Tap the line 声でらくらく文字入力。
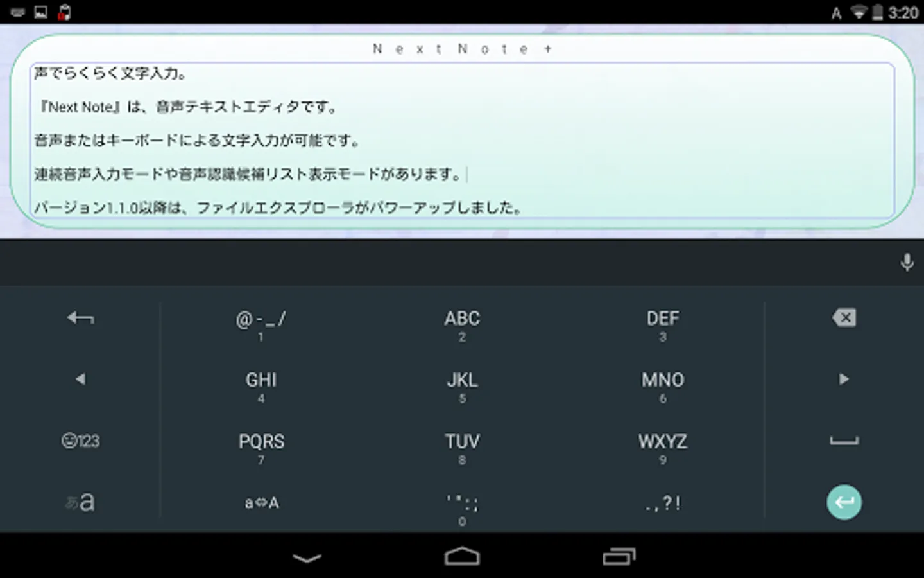The height and width of the screenshot is (578, 924). point(110,73)
